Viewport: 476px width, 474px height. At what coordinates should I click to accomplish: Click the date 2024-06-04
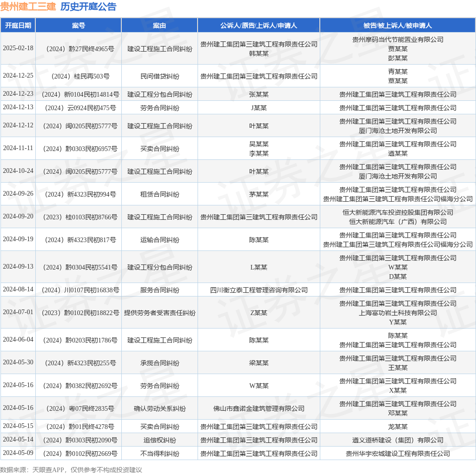(18, 339)
